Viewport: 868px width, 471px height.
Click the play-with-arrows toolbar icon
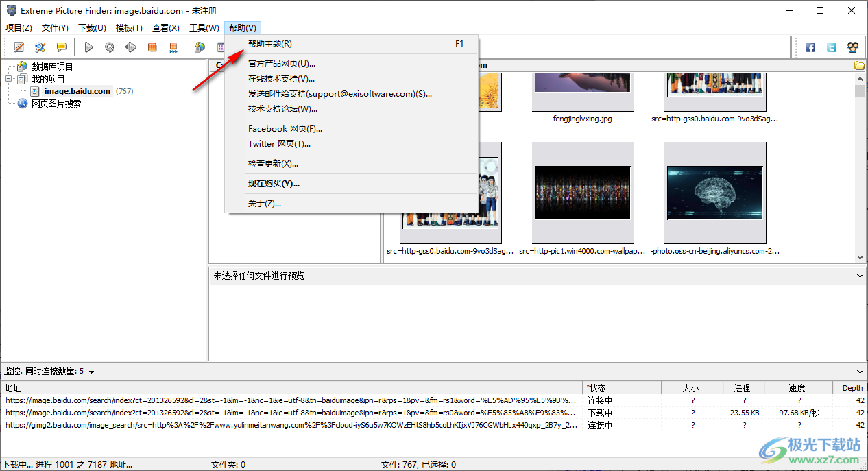(x=131, y=47)
